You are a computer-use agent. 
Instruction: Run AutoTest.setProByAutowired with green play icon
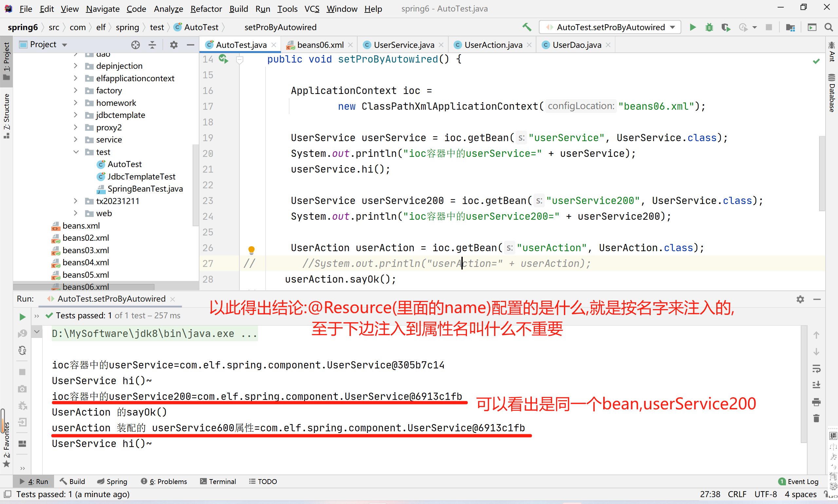click(692, 27)
